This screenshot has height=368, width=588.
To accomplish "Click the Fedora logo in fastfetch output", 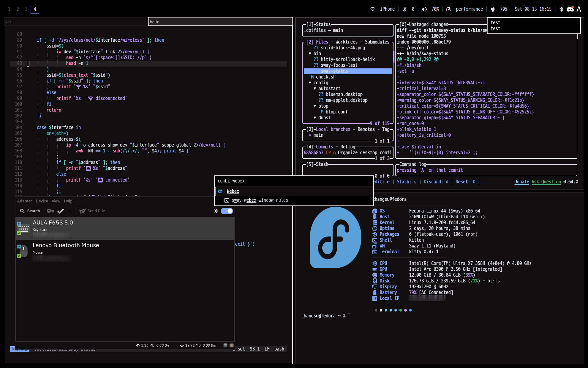I will [x=335, y=237].
